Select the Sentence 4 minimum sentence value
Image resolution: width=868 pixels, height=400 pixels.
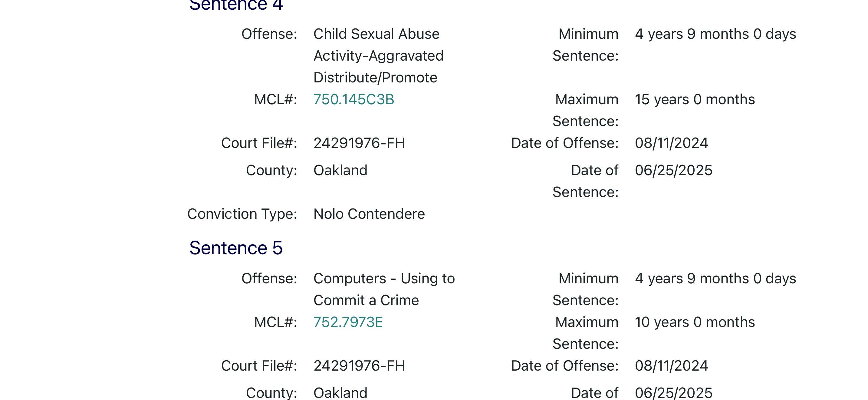[x=715, y=34]
